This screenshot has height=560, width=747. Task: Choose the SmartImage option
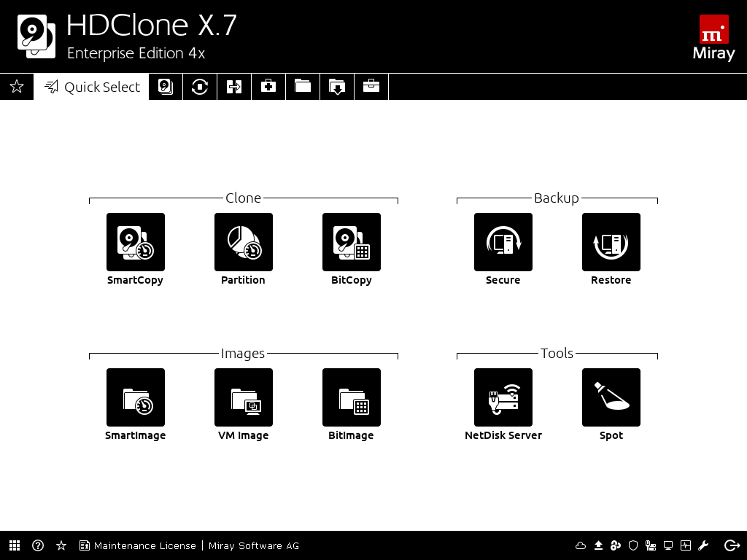(x=135, y=397)
